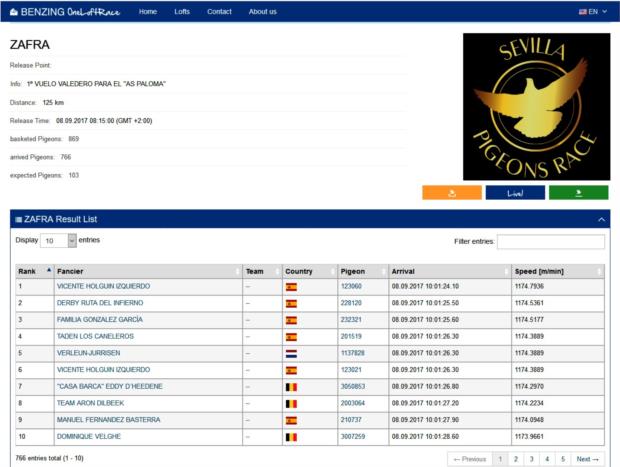Sort results by the Rank column arrow
The height and width of the screenshot is (467, 620).
(48, 270)
